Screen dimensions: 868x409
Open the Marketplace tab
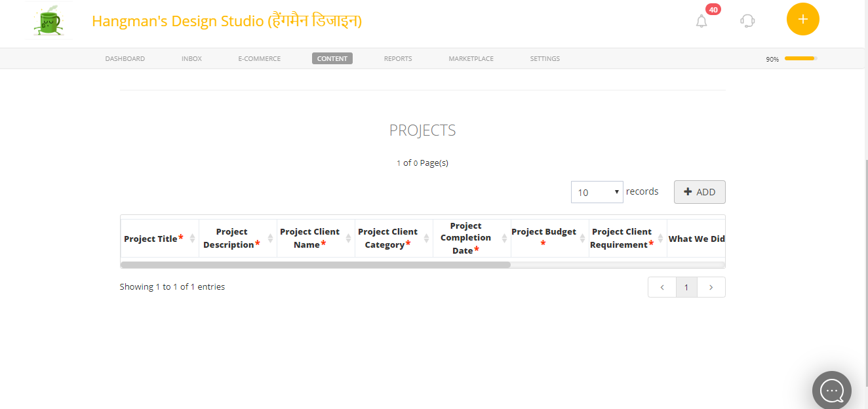coord(471,58)
